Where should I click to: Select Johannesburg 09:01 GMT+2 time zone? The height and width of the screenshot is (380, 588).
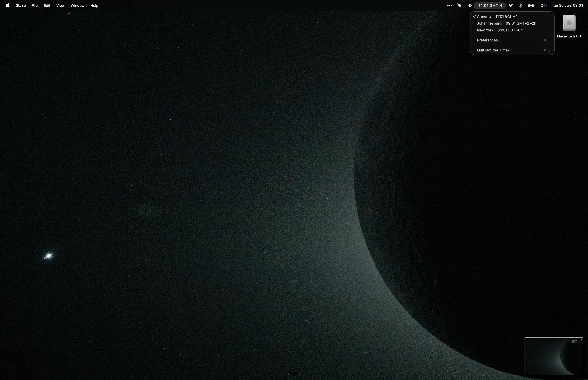(512, 23)
